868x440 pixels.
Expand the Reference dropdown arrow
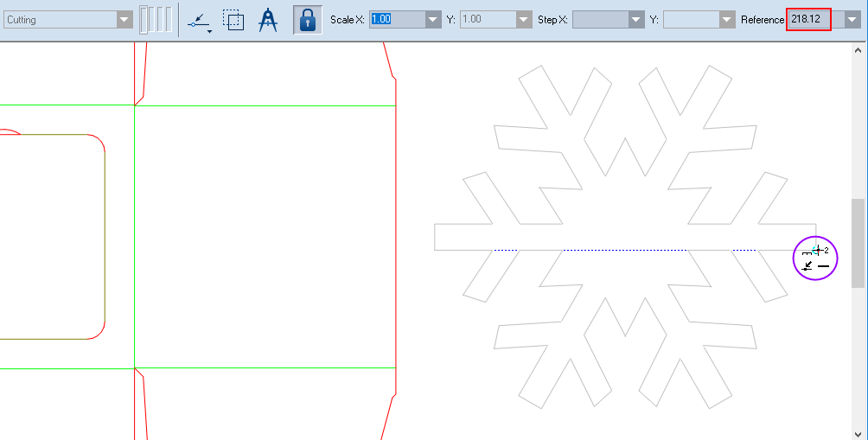tap(852, 19)
